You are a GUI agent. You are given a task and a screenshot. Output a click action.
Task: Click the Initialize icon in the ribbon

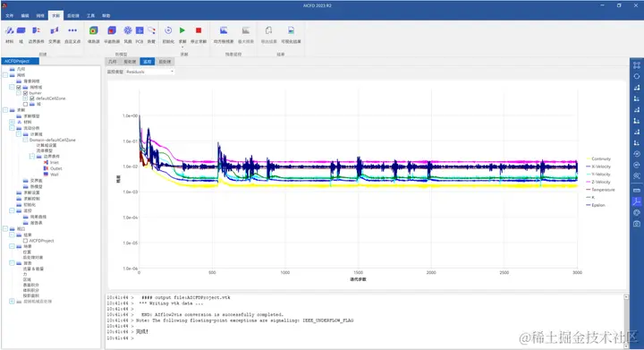coord(168,30)
